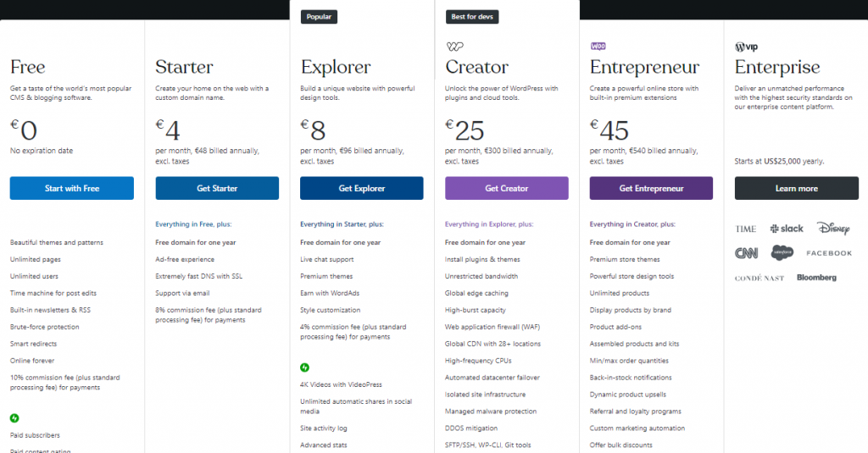Click the Slack logo under Enterprise
This screenshot has width=868, height=453.
point(786,229)
